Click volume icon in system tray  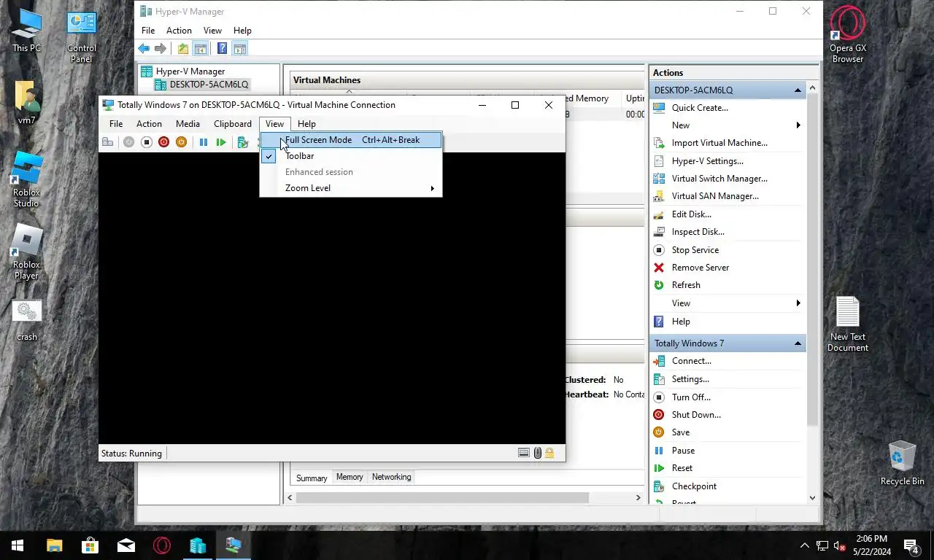coord(839,545)
